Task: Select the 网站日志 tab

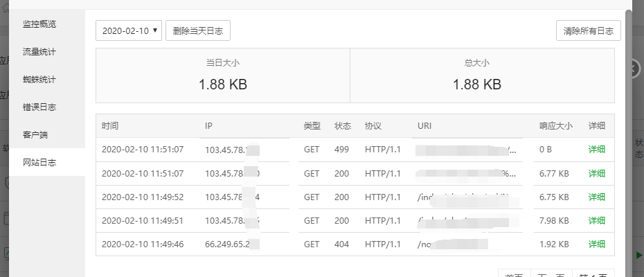Action: coord(39,162)
